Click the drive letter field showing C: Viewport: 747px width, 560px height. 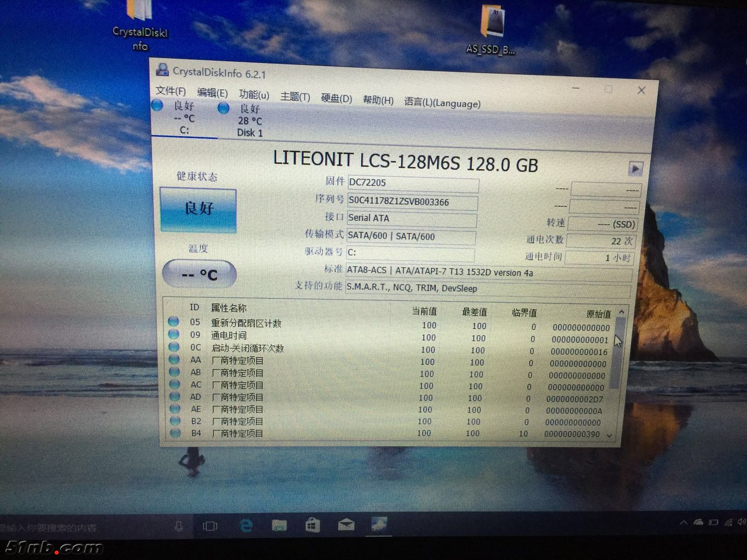point(410,253)
